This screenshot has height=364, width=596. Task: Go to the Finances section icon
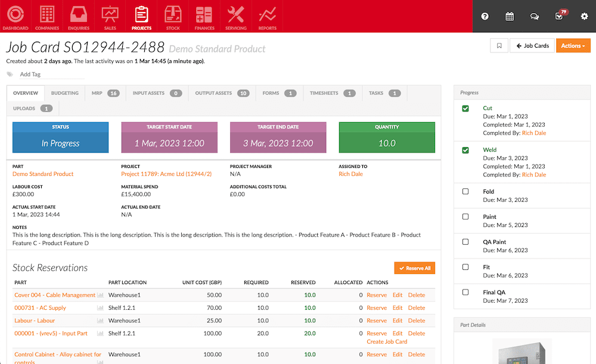click(204, 16)
